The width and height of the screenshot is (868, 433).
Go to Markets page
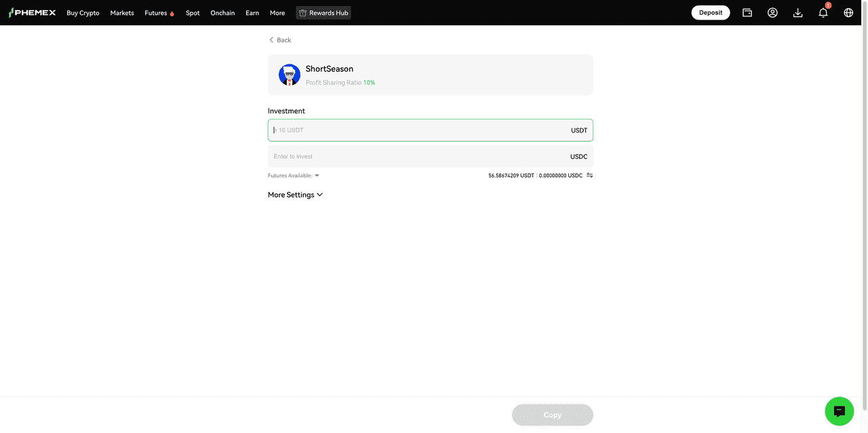coord(122,13)
